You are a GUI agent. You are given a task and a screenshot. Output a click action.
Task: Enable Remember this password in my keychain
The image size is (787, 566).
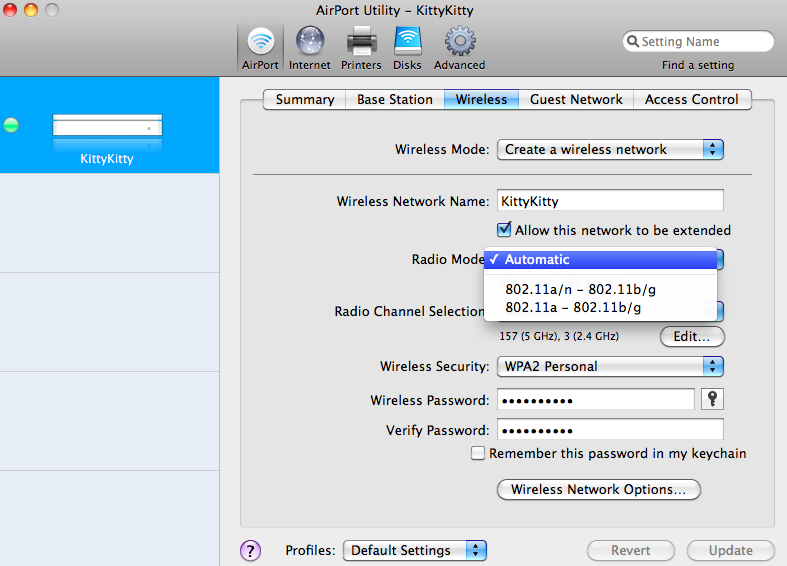(x=478, y=453)
